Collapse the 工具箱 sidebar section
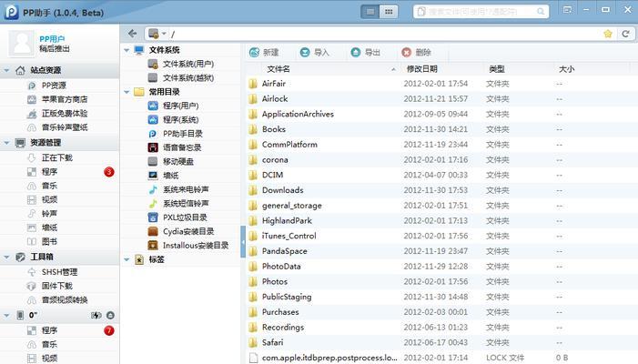The height and width of the screenshot is (364, 638). (6, 257)
